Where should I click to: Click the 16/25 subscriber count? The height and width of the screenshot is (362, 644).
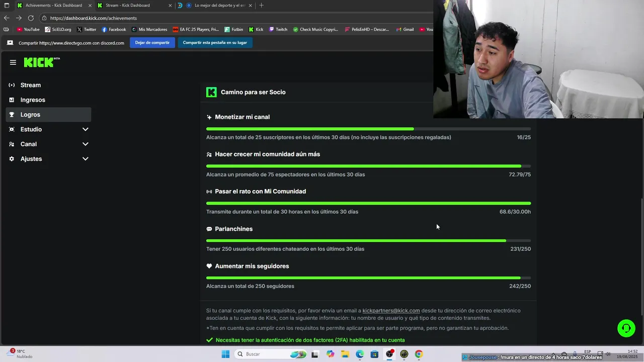pos(524,137)
